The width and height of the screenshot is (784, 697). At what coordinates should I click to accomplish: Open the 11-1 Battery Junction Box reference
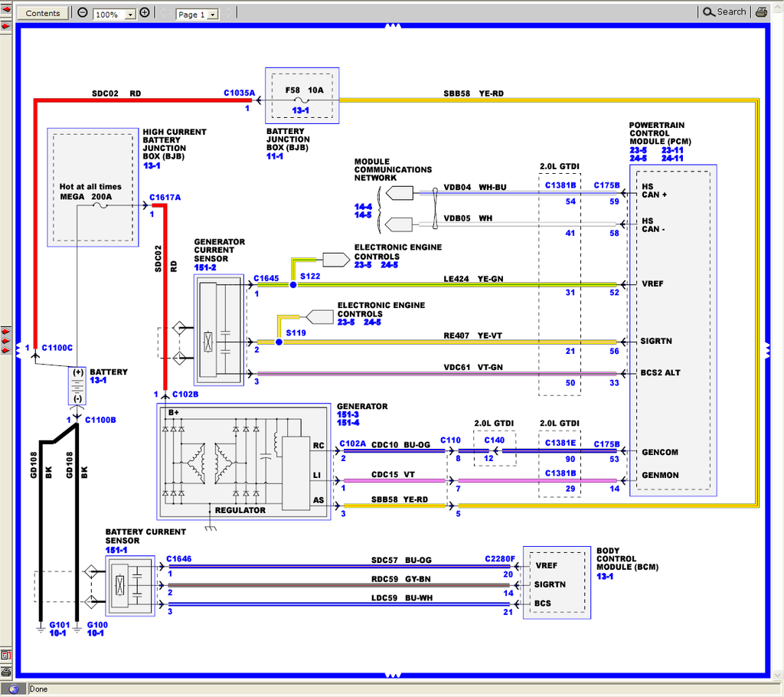(275, 156)
